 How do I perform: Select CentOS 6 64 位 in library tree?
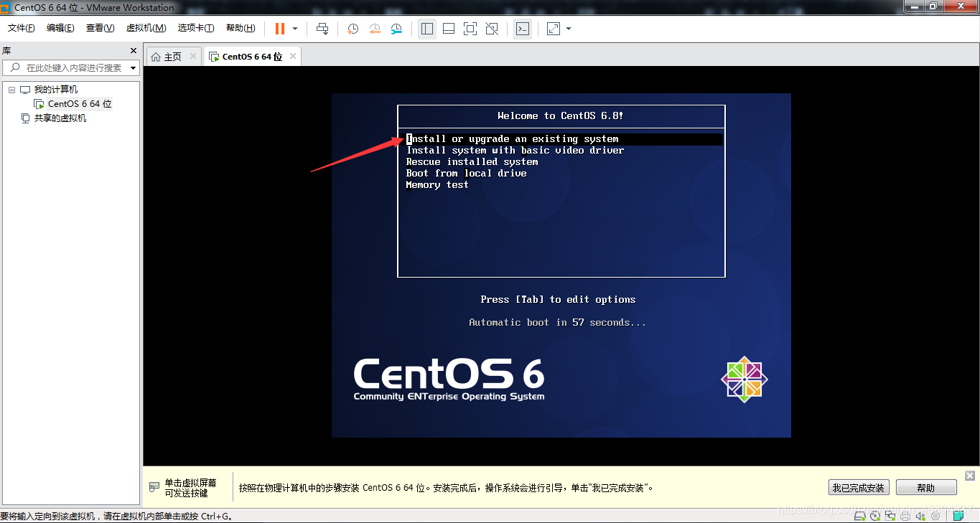click(x=80, y=104)
